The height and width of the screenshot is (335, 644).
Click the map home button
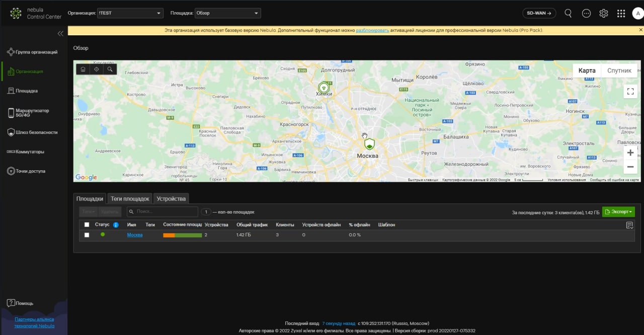[x=83, y=69]
